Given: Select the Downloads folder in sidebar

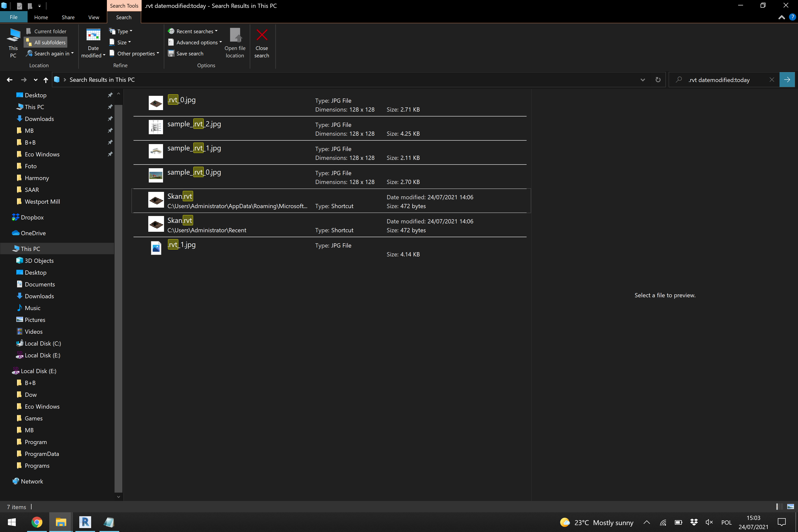Looking at the screenshot, I should click(x=39, y=118).
